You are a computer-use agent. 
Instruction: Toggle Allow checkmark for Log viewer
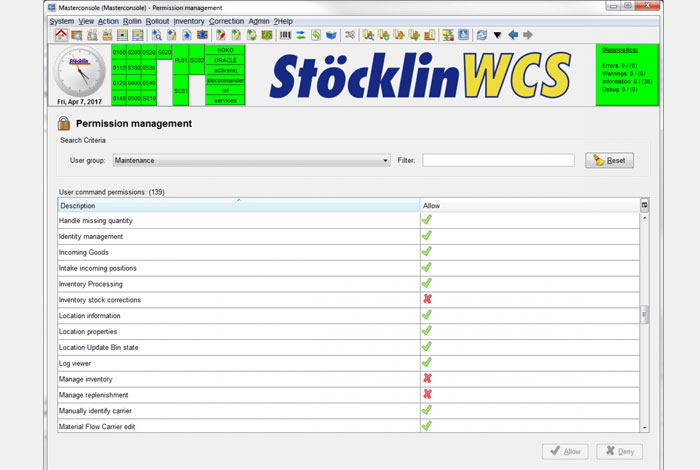[x=427, y=363]
